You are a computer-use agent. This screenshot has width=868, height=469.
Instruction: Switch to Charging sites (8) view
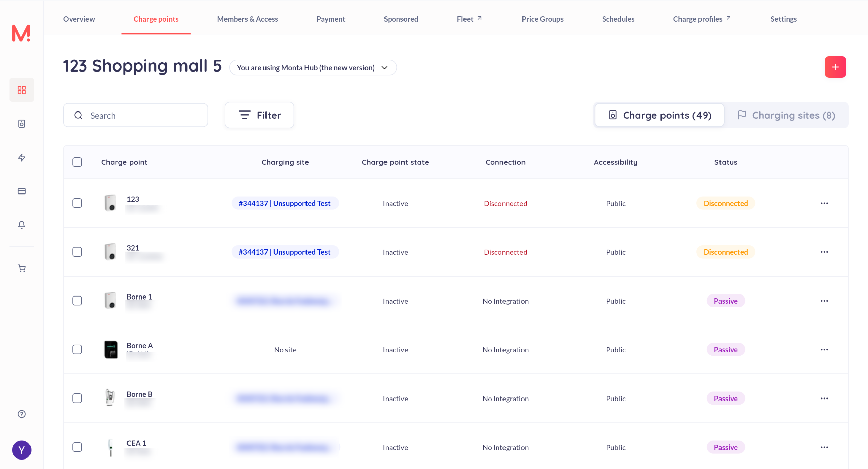786,115
